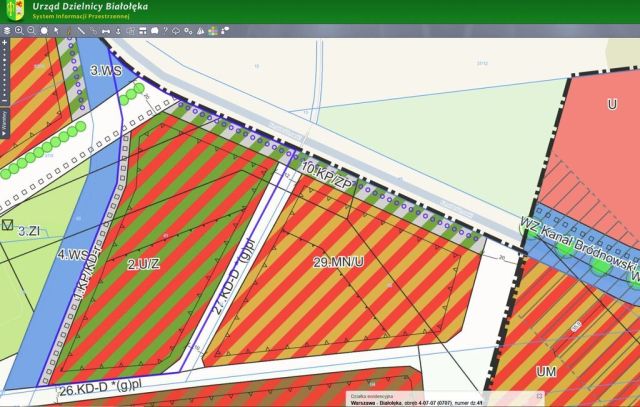Click the full extent globe icon
640x407 pixels.
click(44, 31)
